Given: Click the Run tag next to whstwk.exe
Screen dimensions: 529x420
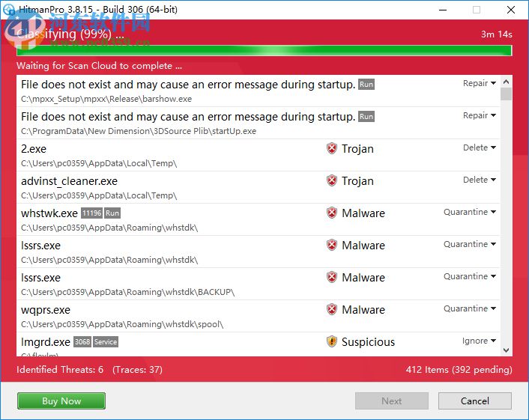Looking at the screenshot, I should (112, 213).
